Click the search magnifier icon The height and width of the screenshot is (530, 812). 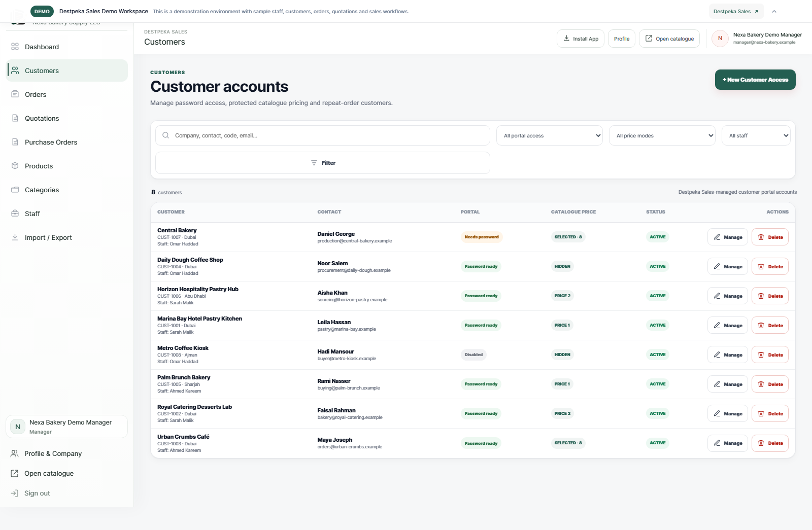[x=165, y=135]
